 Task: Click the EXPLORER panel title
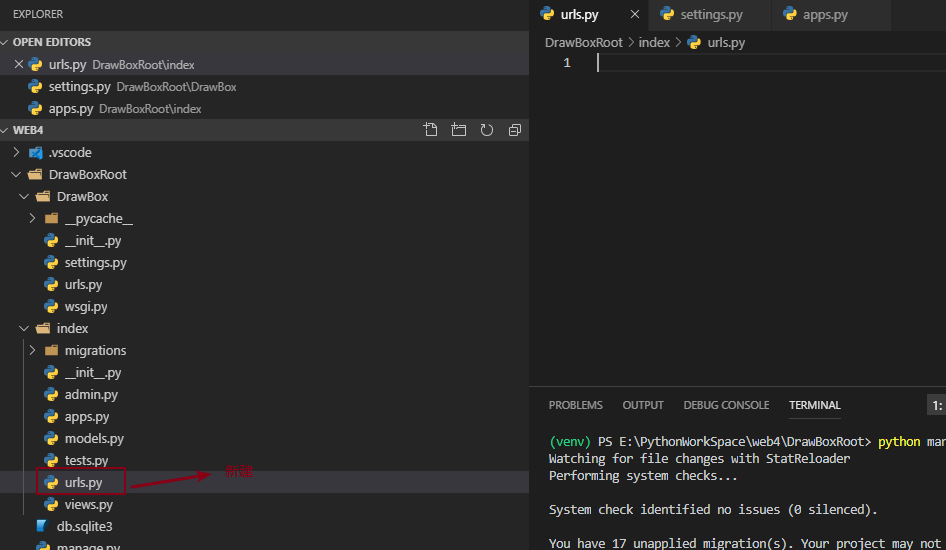(x=37, y=14)
